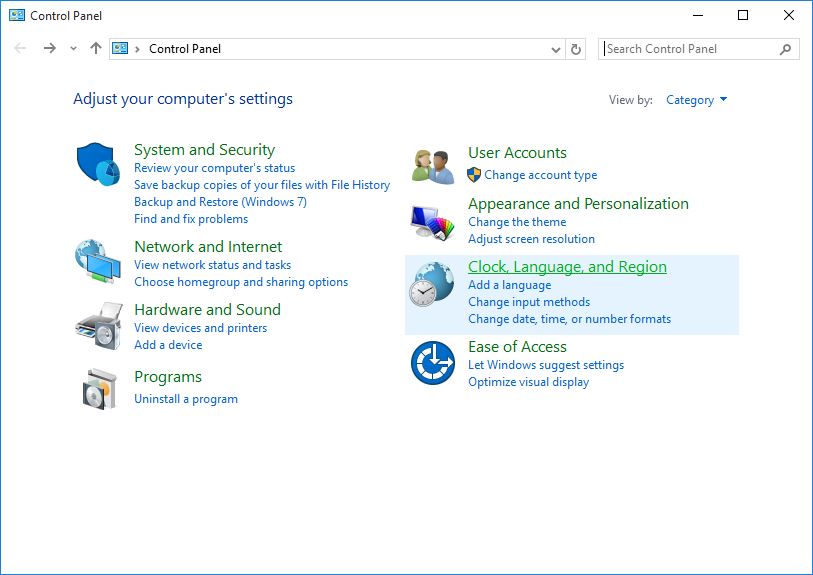
Task: Open Change input methods
Action: pyautogui.click(x=529, y=302)
